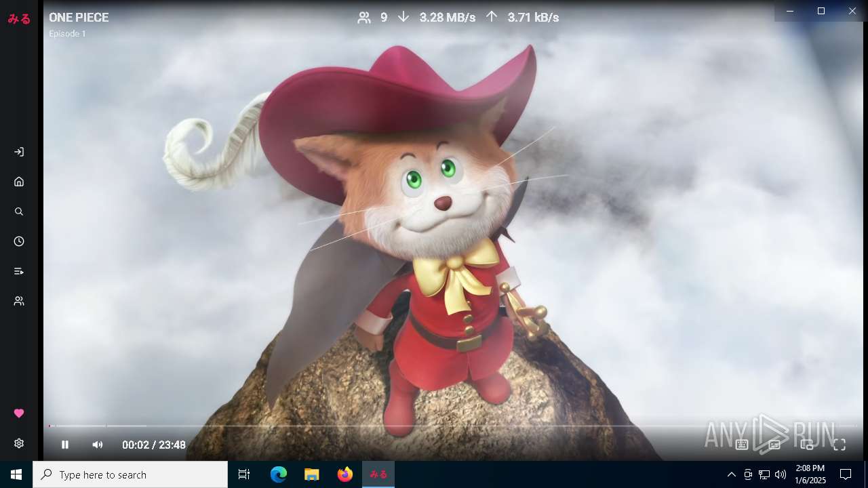
Task: Open the Action Center notifications
Action: tap(846, 474)
